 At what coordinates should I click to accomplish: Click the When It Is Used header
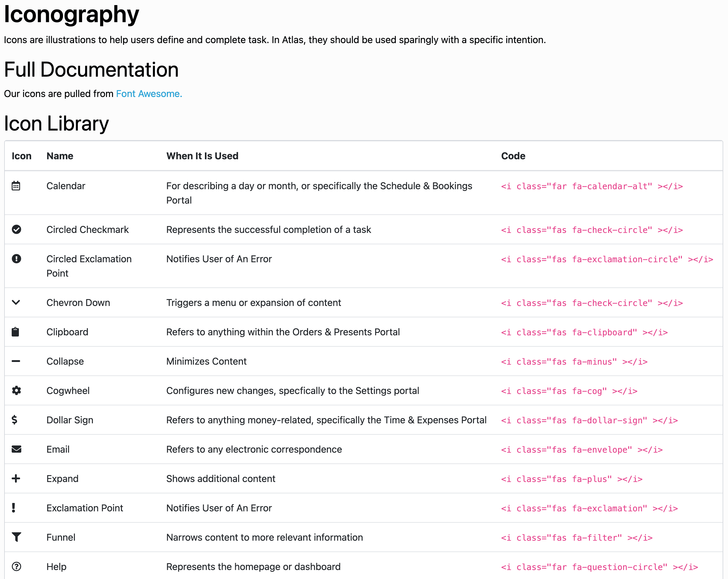202,156
